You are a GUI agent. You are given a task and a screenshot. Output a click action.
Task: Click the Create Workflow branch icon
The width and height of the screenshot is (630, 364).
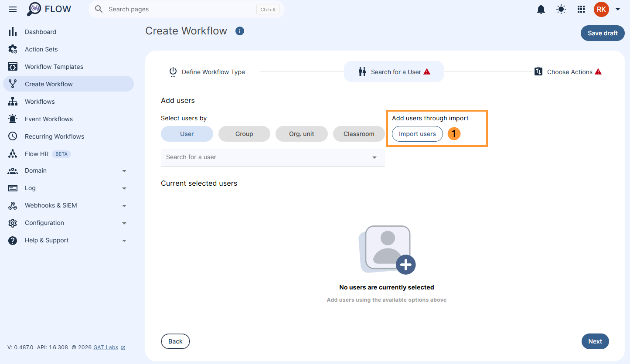point(13,84)
